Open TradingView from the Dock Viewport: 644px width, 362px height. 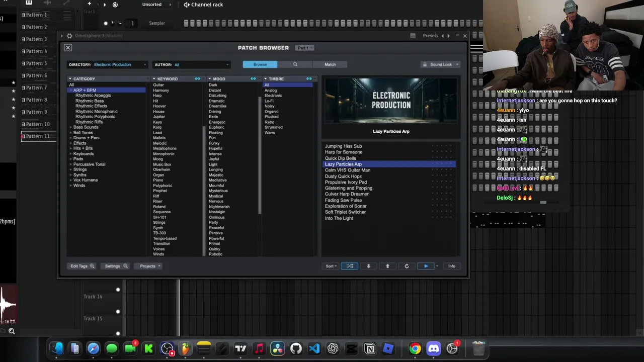[240, 348]
